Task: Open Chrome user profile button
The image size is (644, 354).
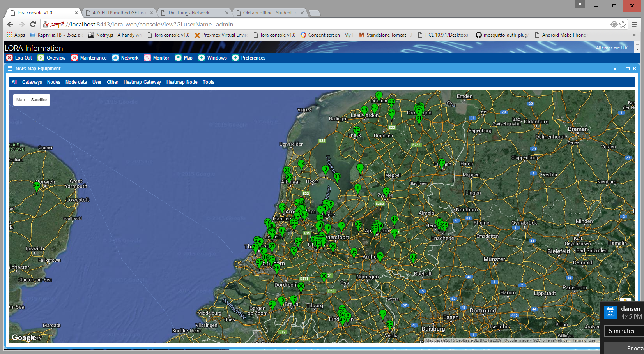Action: coord(580,4)
